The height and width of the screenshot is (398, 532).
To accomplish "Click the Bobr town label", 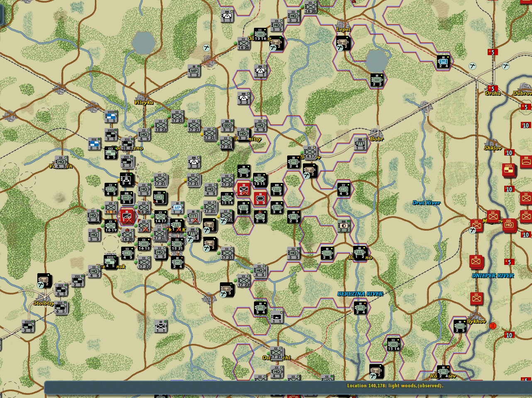I will (376, 139).
